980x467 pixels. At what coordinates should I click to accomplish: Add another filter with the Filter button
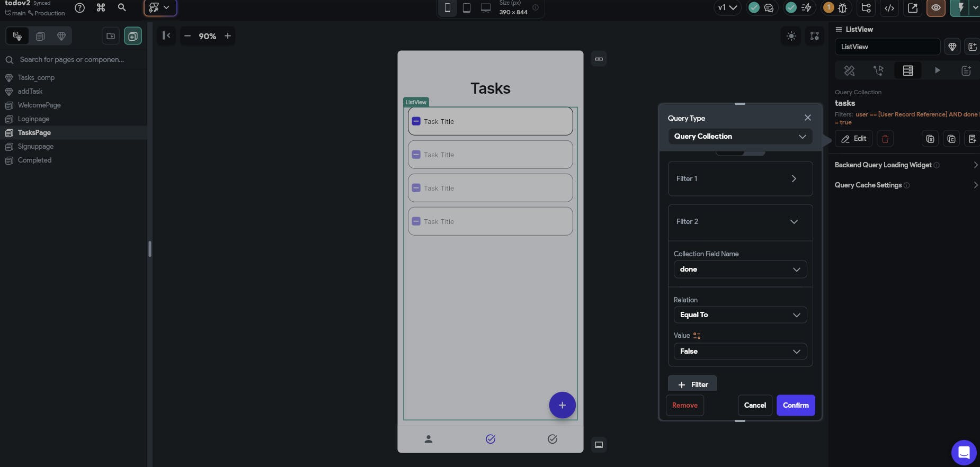692,384
